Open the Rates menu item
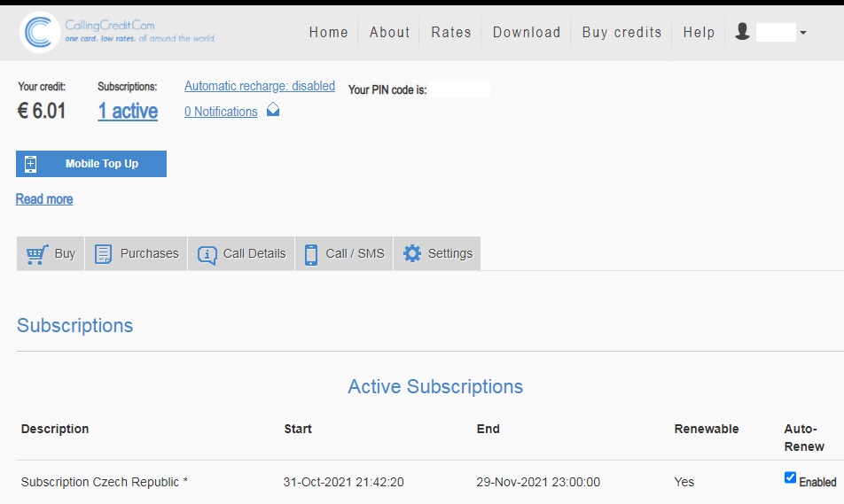The width and height of the screenshot is (844, 504). (450, 32)
